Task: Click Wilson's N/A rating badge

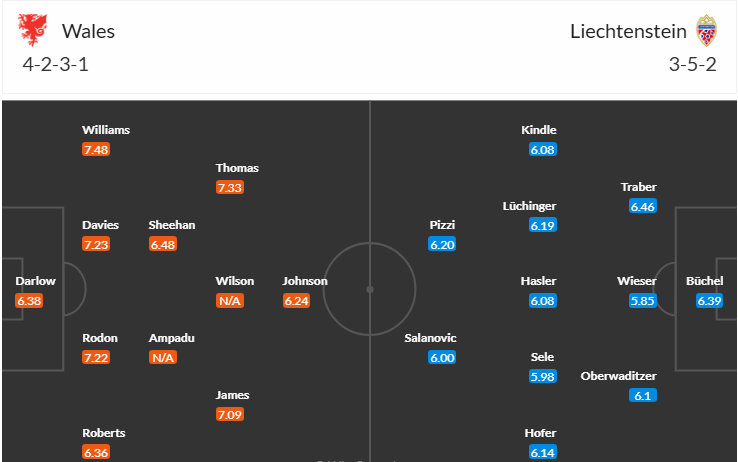Action: (230, 301)
